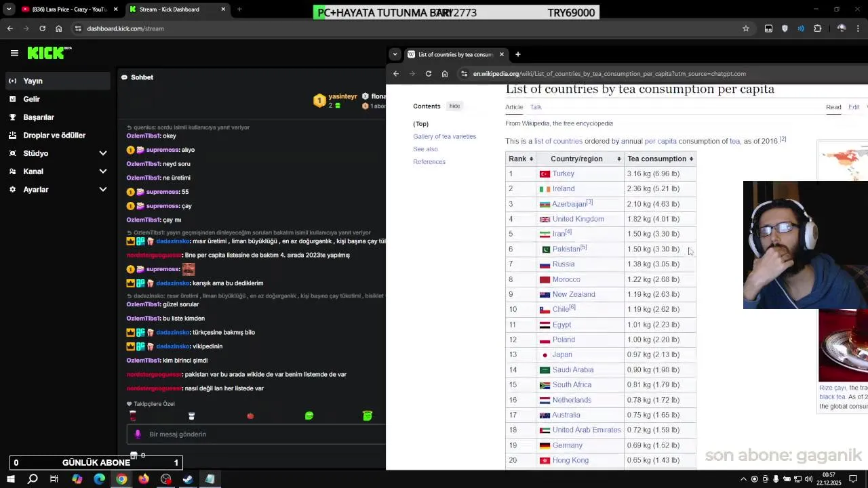868x488 pixels.
Task: Open the tab search dropdown in outer Chrome
Action: 9,9
